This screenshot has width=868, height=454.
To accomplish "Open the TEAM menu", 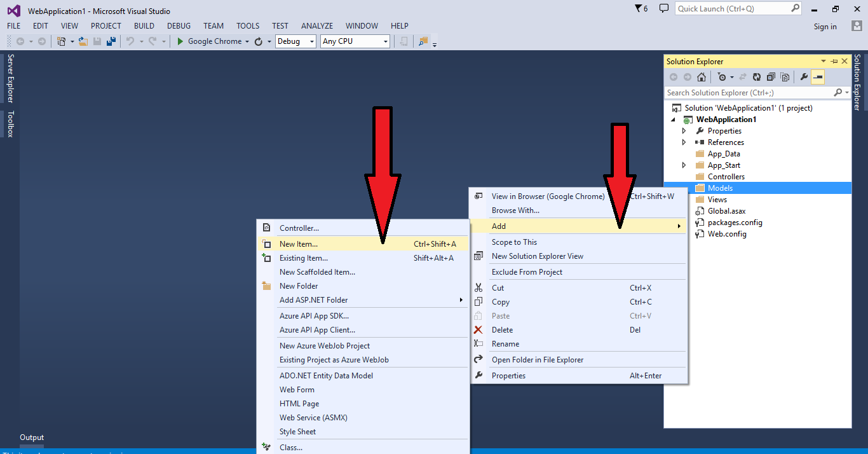I will [214, 25].
